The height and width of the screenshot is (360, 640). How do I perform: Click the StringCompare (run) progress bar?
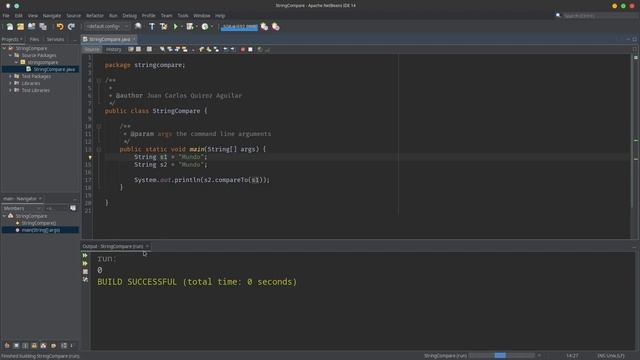(502, 356)
